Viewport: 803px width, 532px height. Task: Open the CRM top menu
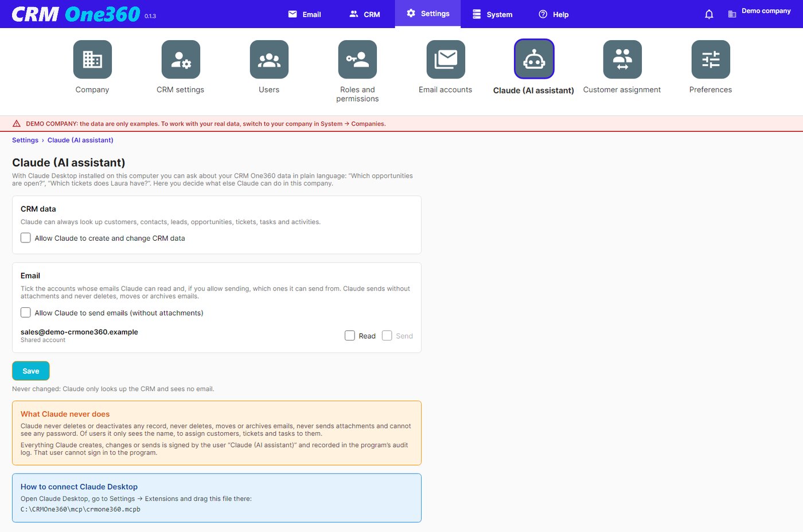(x=365, y=14)
